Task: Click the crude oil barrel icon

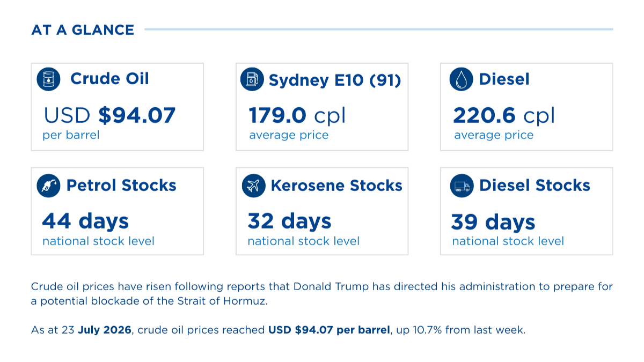Action: coord(48,79)
